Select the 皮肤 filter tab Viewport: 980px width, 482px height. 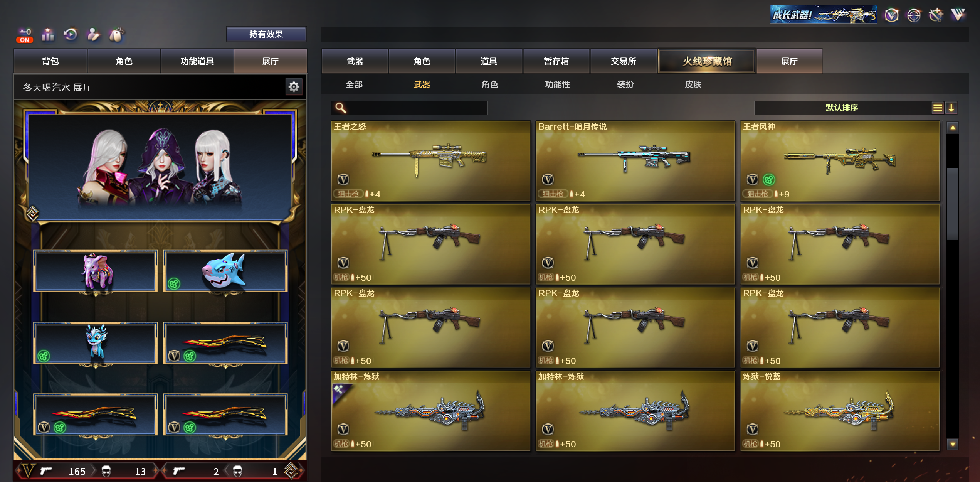click(x=693, y=84)
